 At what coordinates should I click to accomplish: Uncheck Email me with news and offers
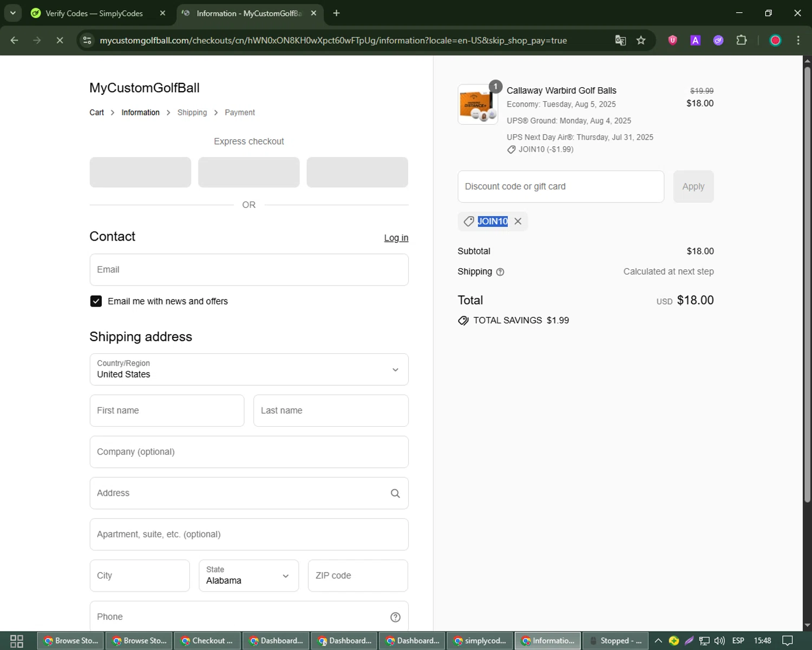[96, 301]
